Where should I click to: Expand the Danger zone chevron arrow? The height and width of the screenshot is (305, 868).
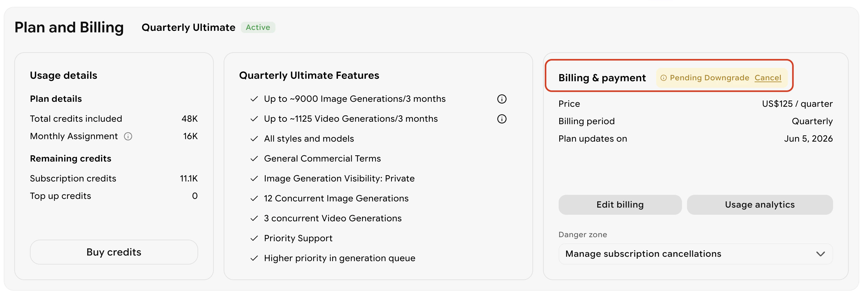click(821, 254)
